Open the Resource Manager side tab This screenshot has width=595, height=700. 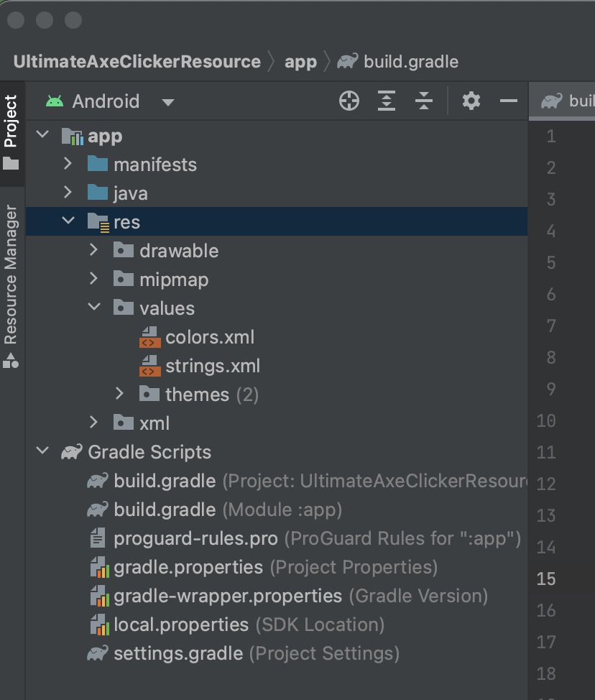[11, 286]
